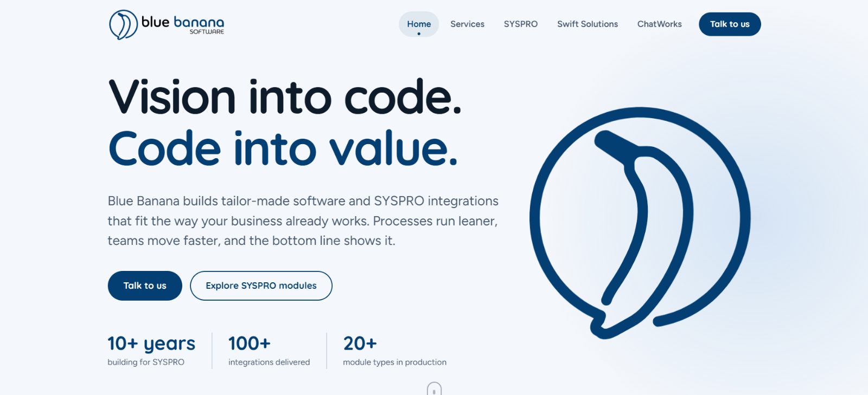868x395 pixels.
Task: Open the Home nav item
Action: coord(419,24)
